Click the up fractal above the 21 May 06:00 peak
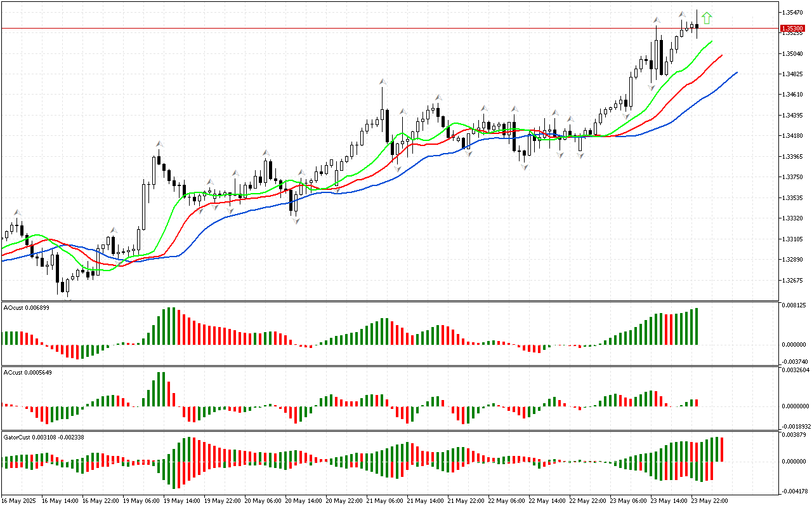The height and width of the screenshot is (508, 812). click(x=383, y=82)
